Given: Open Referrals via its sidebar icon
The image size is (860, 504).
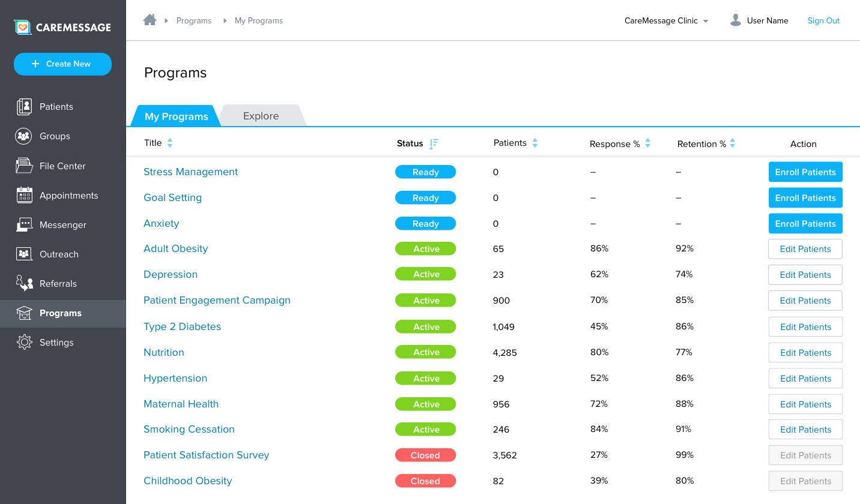Looking at the screenshot, I should pos(24,283).
